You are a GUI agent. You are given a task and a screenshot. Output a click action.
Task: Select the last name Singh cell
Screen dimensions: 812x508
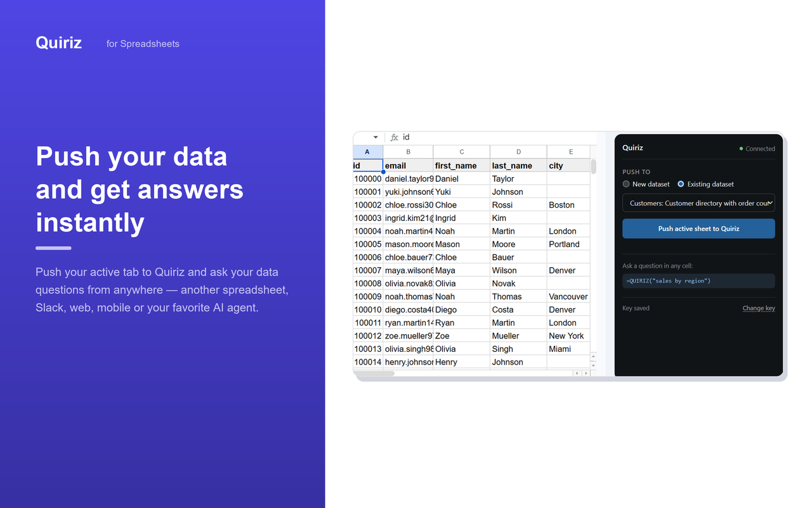coord(518,349)
